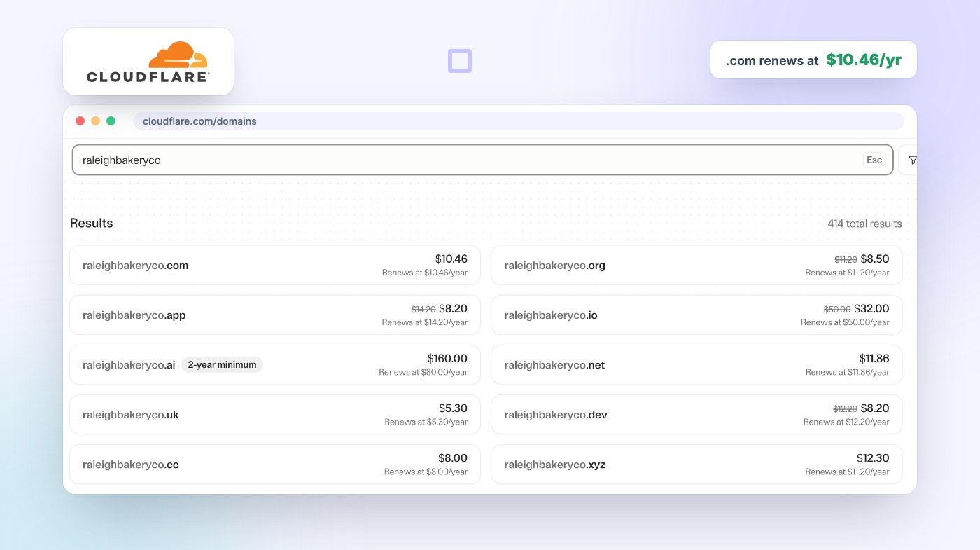Image resolution: width=980 pixels, height=550 pixels.
Task: Select the raleighbakeryco.xyz result
Action: 696,465
